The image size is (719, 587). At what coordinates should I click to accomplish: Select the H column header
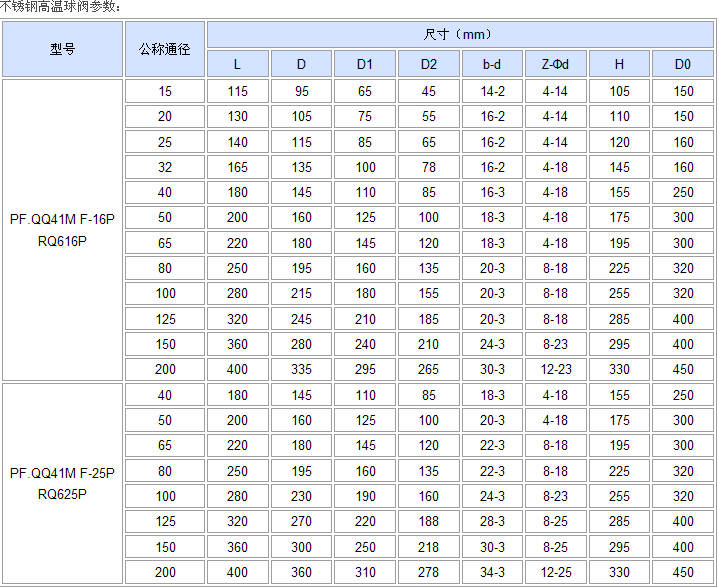click(x=619, y=64)
